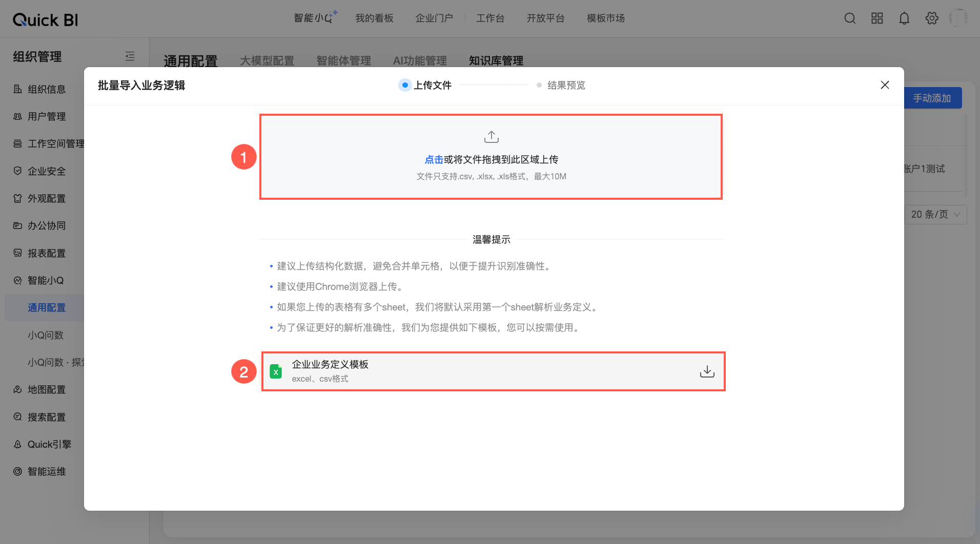The width and height of the screenshot is (980, 544).
Task: Click the blue 点击 upload link
Action: (x=434, y=160)
